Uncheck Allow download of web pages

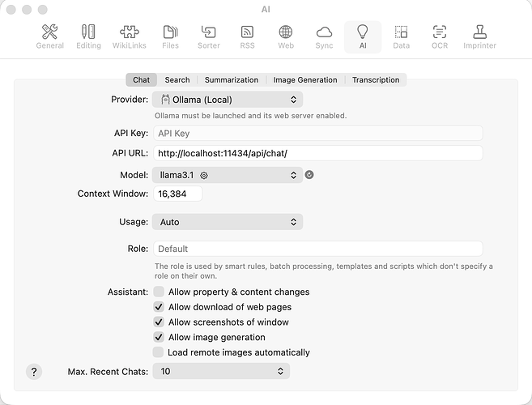tap(159, 307)
